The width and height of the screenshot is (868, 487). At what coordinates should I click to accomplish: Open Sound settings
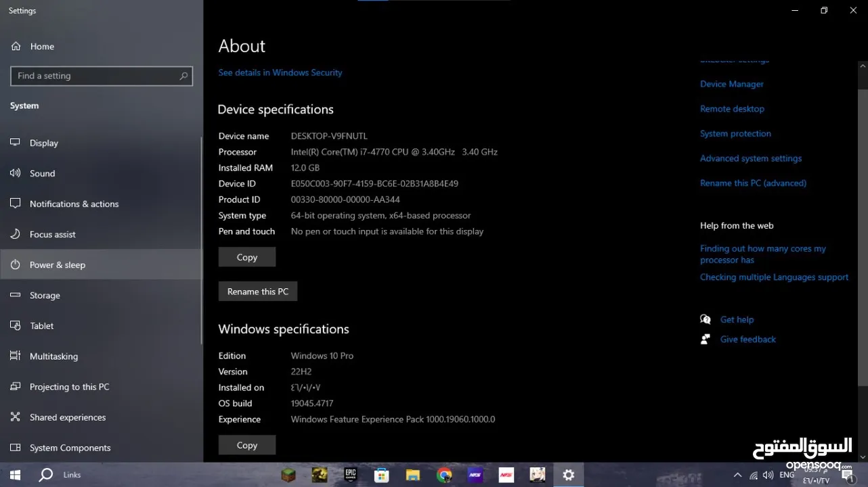tap(102, 173)
